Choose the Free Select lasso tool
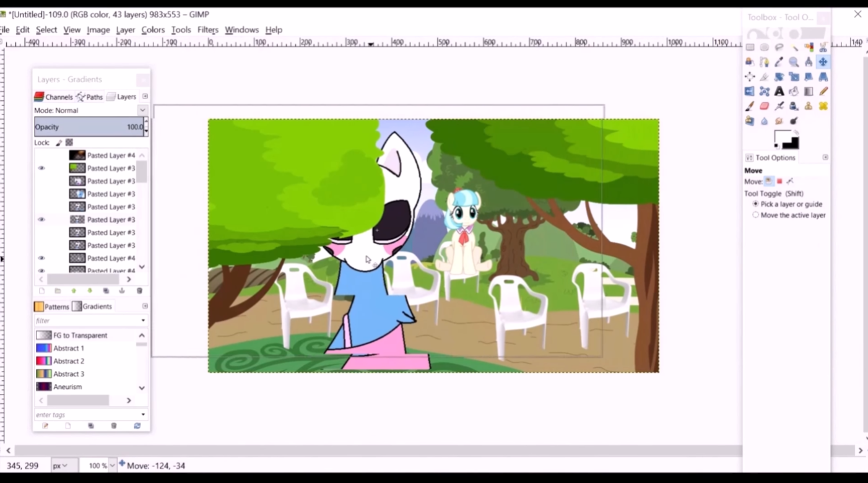Screen dimensions: 868x483 click(x=779, y=47)
